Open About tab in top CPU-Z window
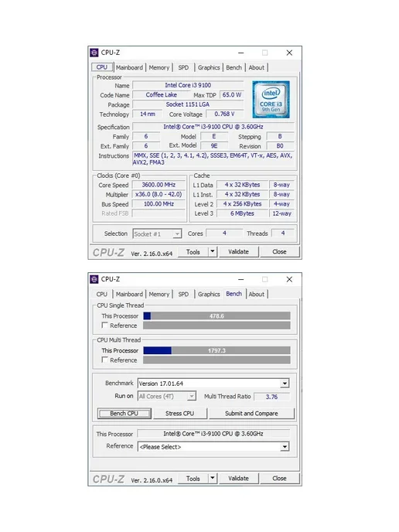 tap(256, 67)
